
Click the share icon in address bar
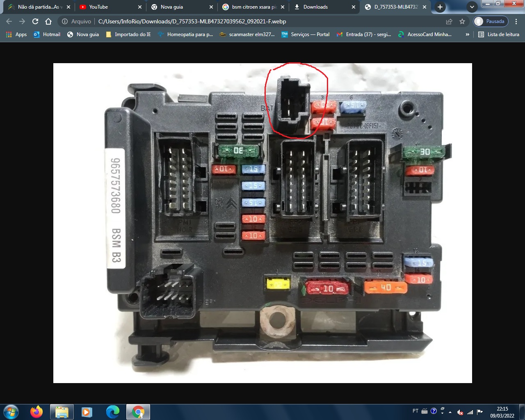click(x=449, y=21)
